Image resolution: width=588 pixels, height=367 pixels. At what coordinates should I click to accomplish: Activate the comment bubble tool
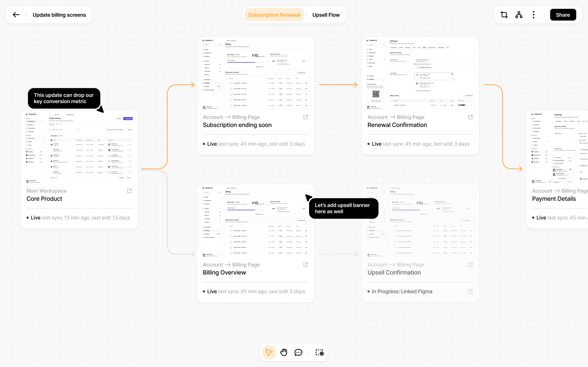[298, 352]
